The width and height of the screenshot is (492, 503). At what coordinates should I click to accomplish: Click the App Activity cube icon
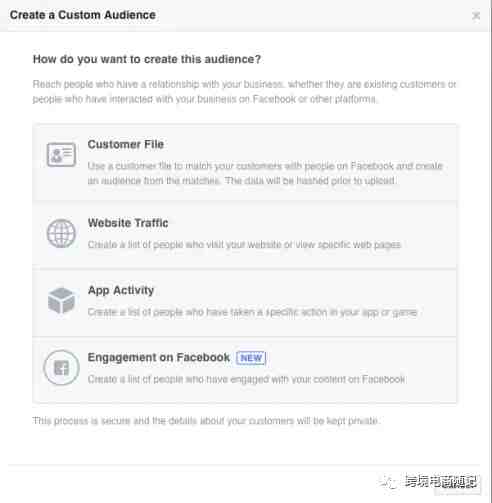(61, 301)
